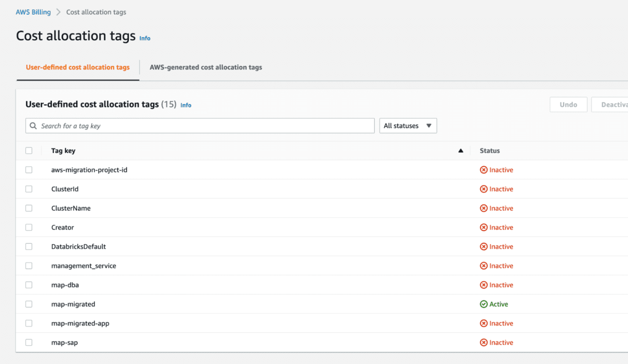Open the All statuses filter dropdown

pyautogui.click(x=408, y=126)
